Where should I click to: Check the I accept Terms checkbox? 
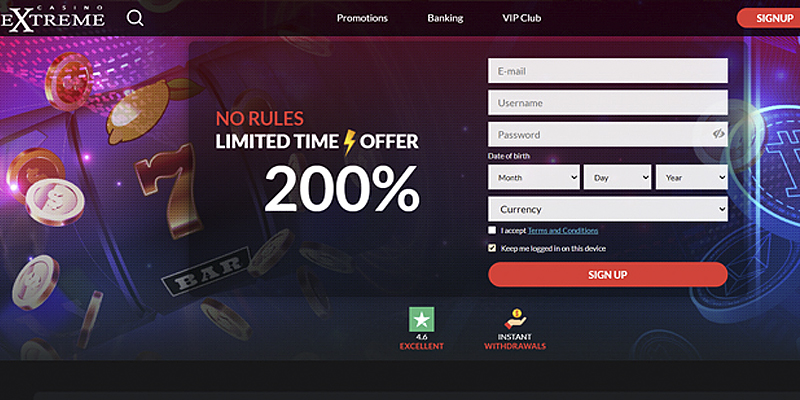(x=492, y=230)
